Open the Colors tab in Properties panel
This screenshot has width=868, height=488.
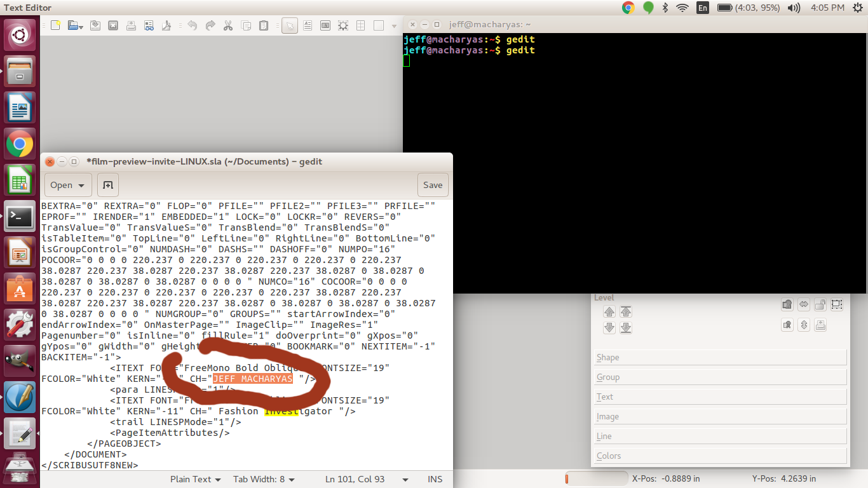tap(720, 456)
